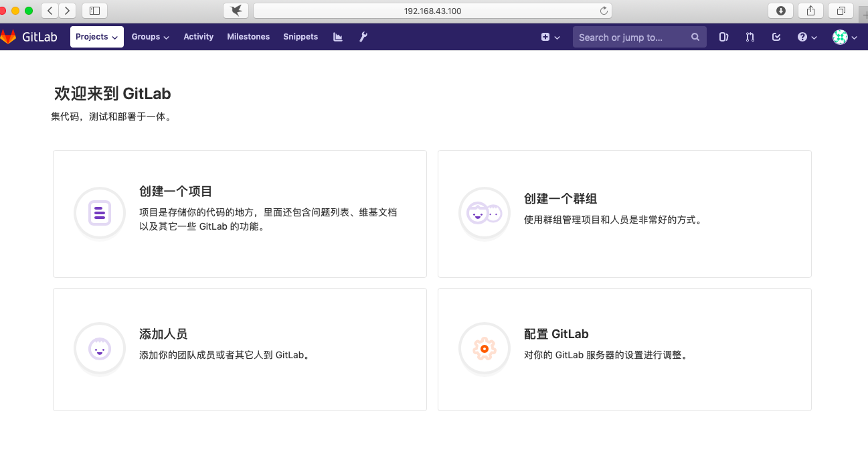Open the Snippets page
This screenshot has width=868, height=452.
300,37
